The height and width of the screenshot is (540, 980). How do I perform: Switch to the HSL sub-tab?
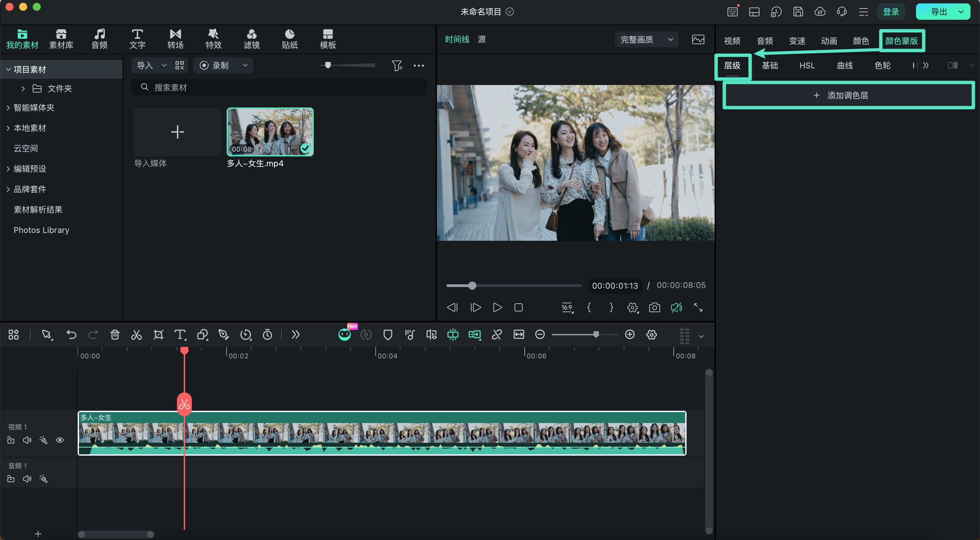click(x=807, y=65)
